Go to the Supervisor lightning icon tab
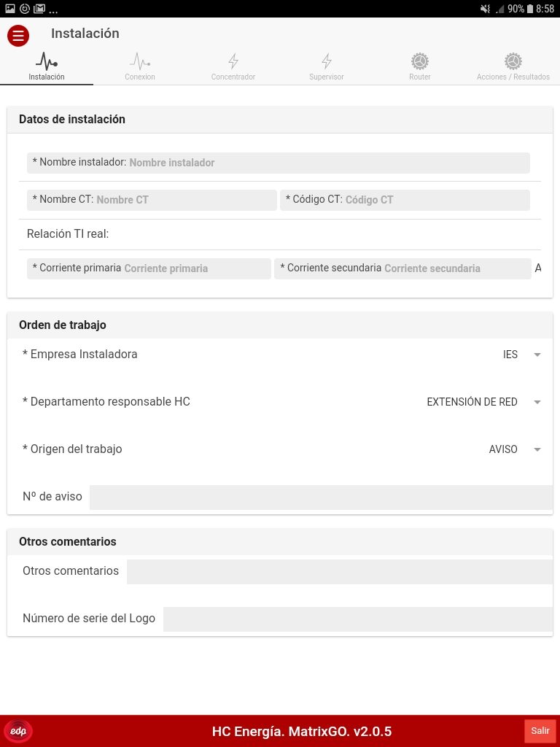Screen dimensions: 560x747 coord(326,66)
